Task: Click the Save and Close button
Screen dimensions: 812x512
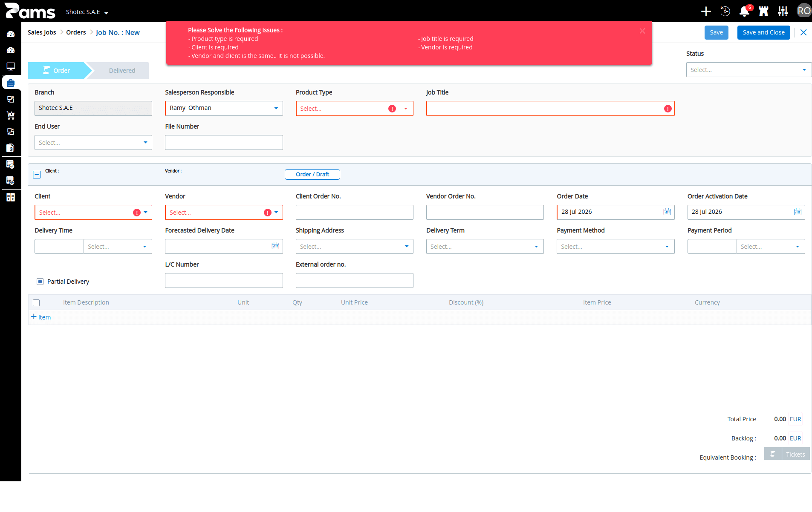Action: coord(763,32)
